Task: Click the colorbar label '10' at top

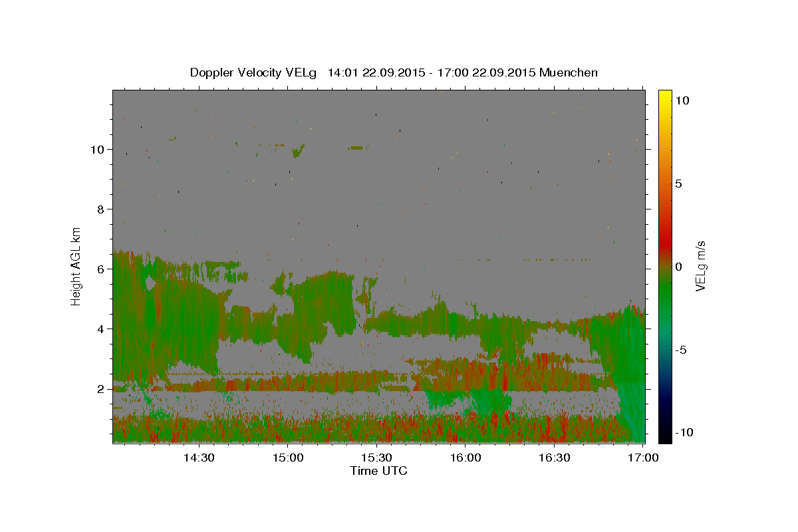Action: 682,100
